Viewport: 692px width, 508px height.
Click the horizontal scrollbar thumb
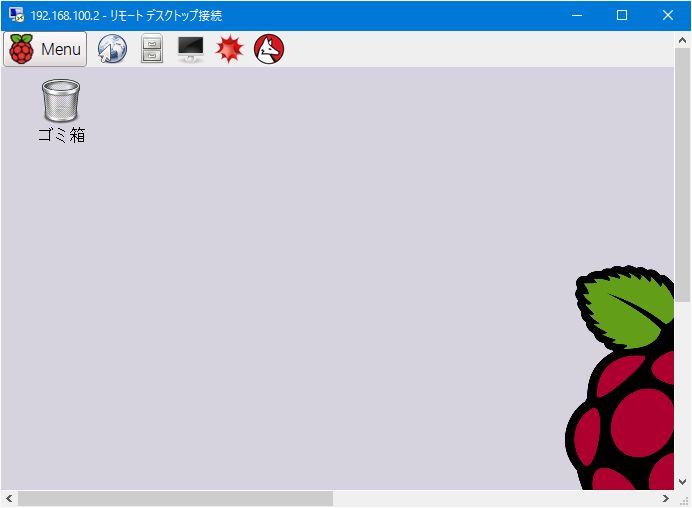coord(175,499)
